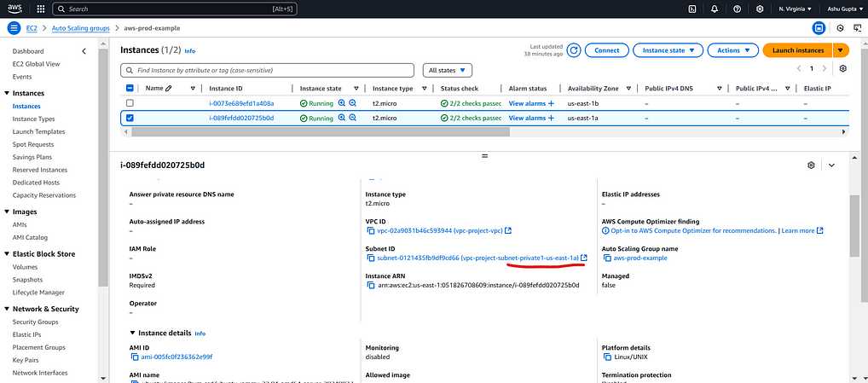Collapse the Instances sidebar section
The width and height of the screenshot is (868, 383).
click(x=7, y=93)
